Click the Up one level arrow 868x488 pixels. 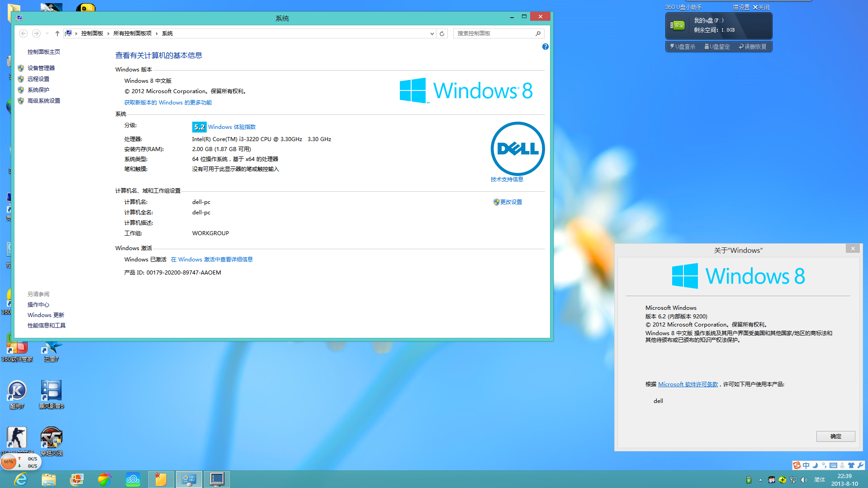coord(57,33)
